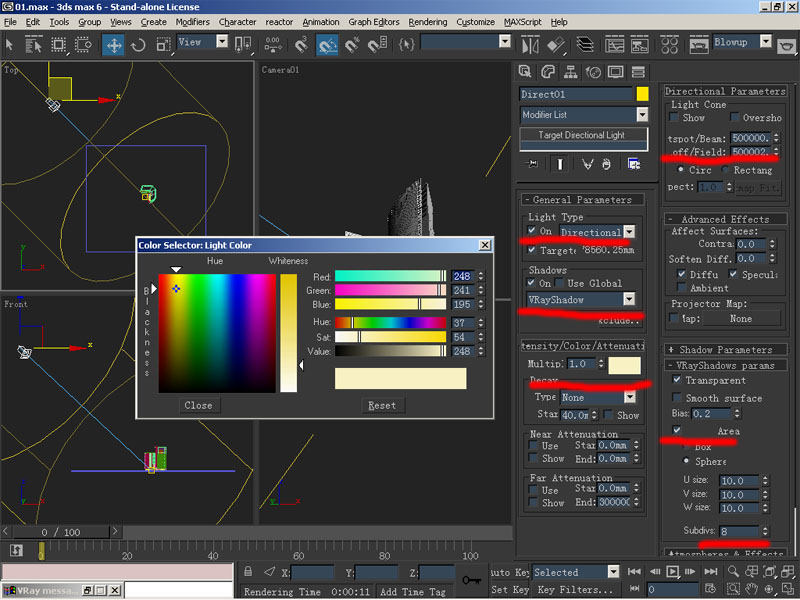The image size is (800, 600).
Task: Open the Modifiers menu
Action: 192,22
